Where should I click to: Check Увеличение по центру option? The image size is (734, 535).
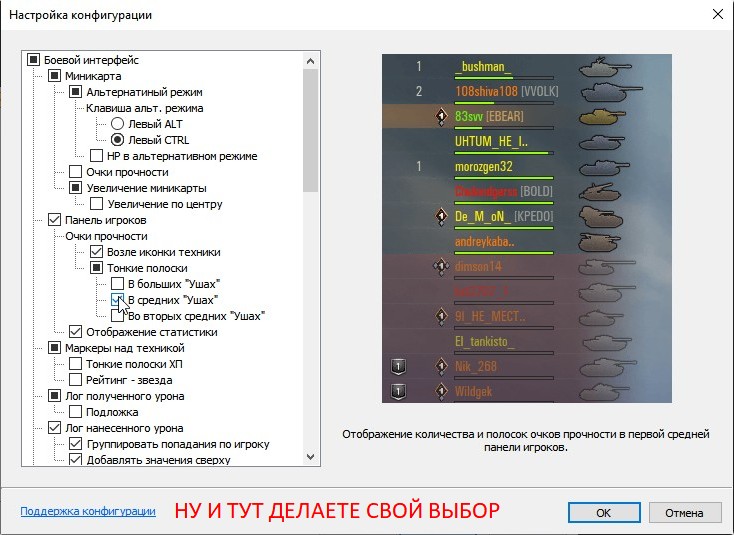point(97,204)
